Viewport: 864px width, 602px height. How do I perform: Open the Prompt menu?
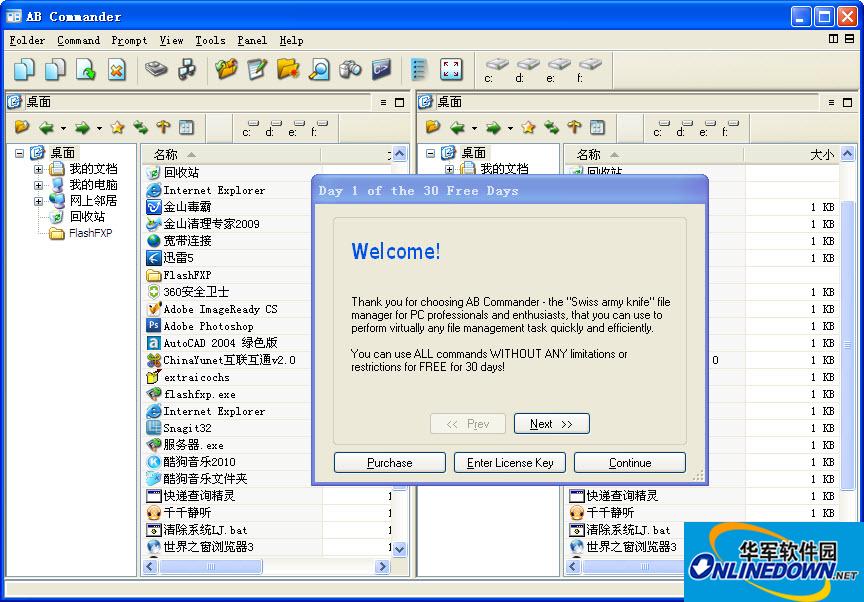129,40
